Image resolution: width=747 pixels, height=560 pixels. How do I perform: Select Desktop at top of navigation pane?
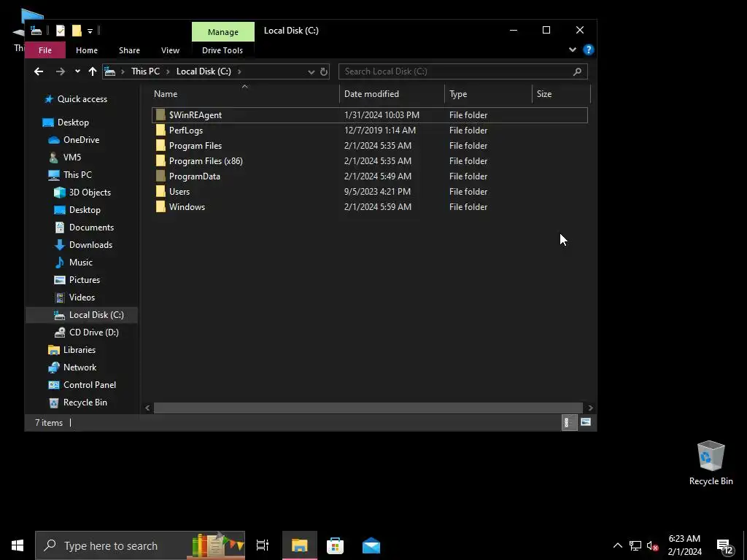click(73, 122)
